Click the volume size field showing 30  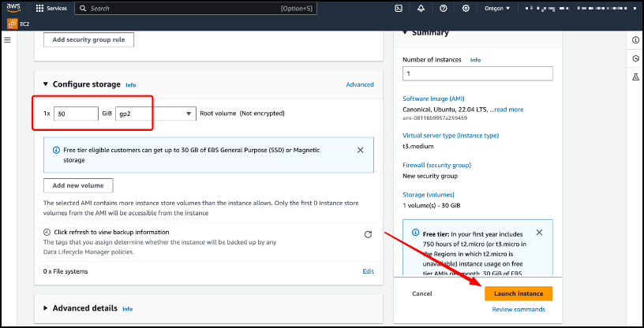pyautogui.click(x=76, y=114)
